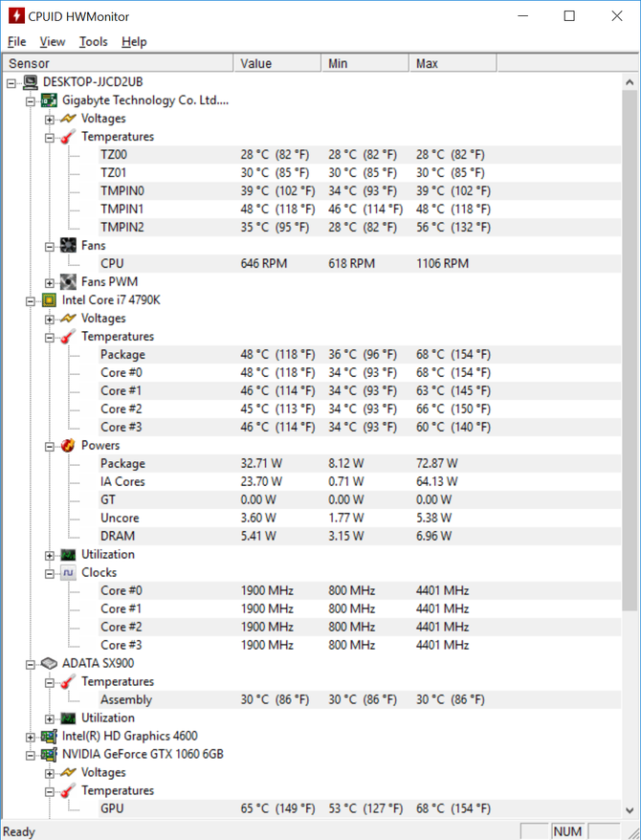Click the Min column header
The width and height of the screenshot is (641, 840).
click(x=365, y=63)
